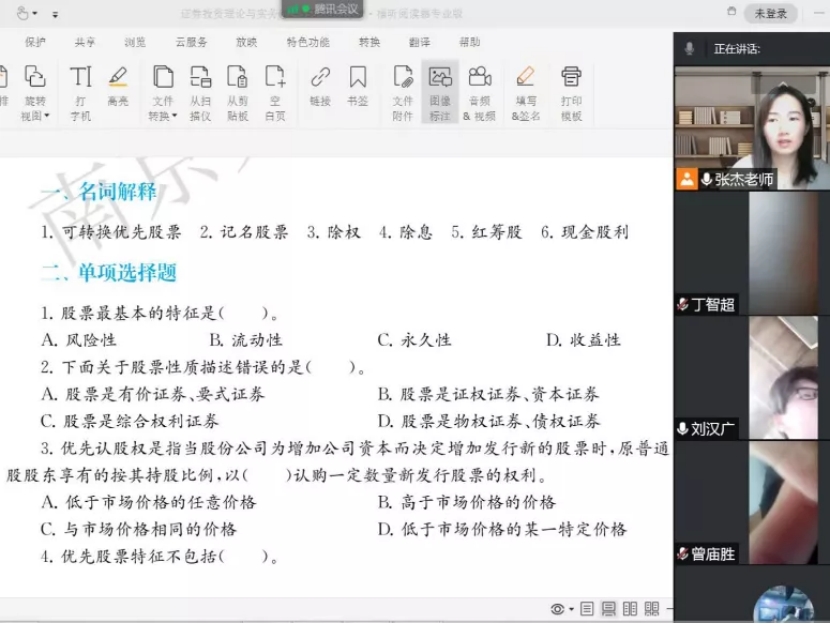Attach a file with 文件附件
Image resolution: width=830 pixels, height=624 pixels.
coord(402,91)
